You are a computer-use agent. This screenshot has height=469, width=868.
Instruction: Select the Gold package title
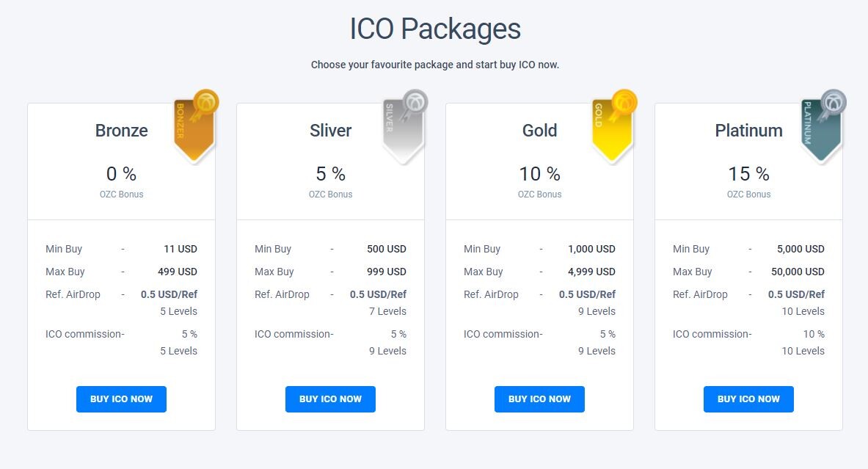pyautogui.click(x=540, y=131)
